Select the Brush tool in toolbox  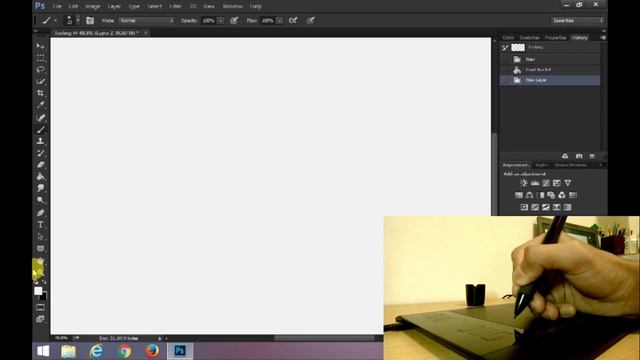[40, 130]
